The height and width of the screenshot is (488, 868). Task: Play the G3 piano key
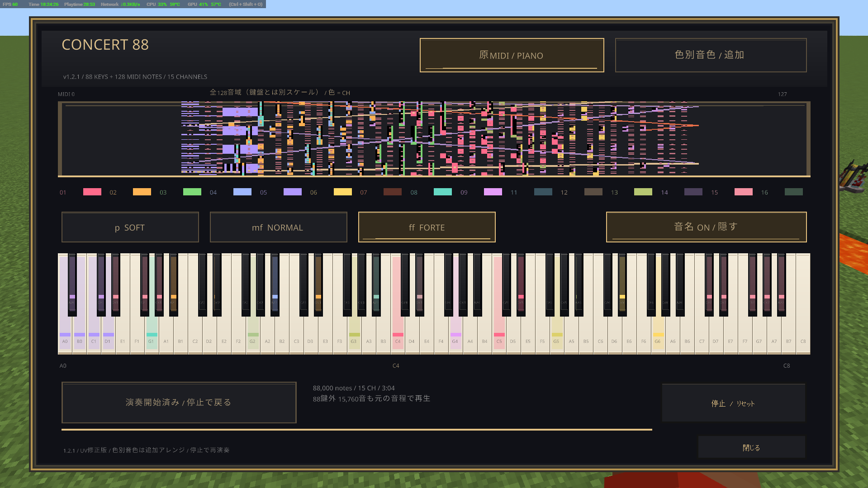[354, 335]
